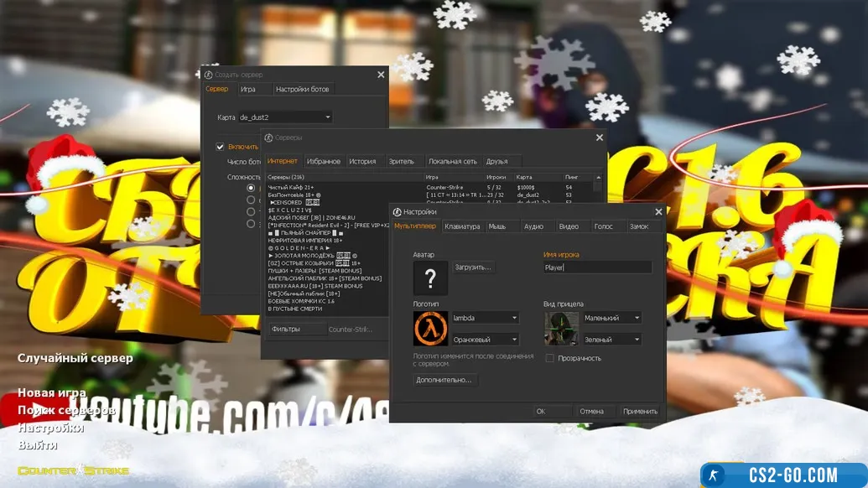Open the Зеленый crosshair color dropdown

click(611, 340)
